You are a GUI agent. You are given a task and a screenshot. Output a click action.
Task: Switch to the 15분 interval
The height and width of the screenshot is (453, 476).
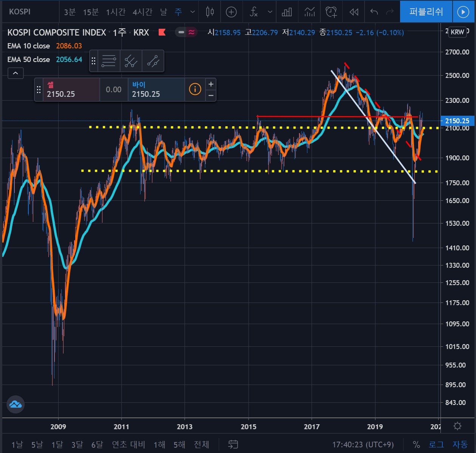tap(91, 12)
